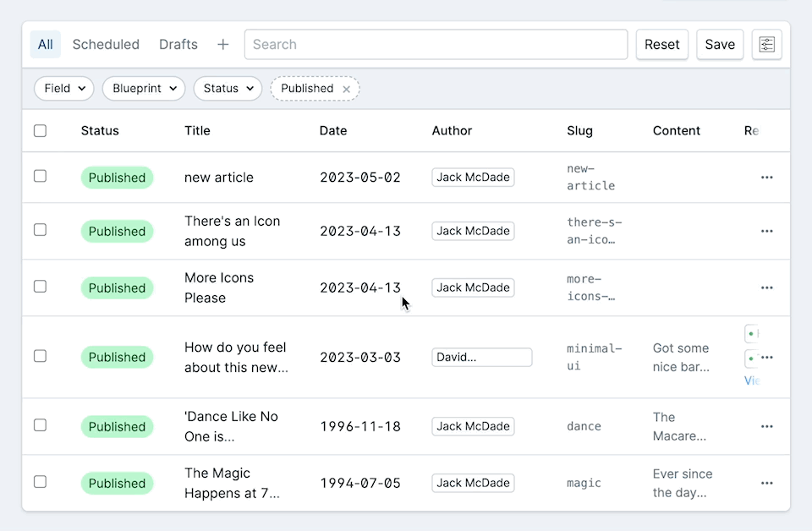Open the Status filter dropdown
812x531 pixels.
228,89
